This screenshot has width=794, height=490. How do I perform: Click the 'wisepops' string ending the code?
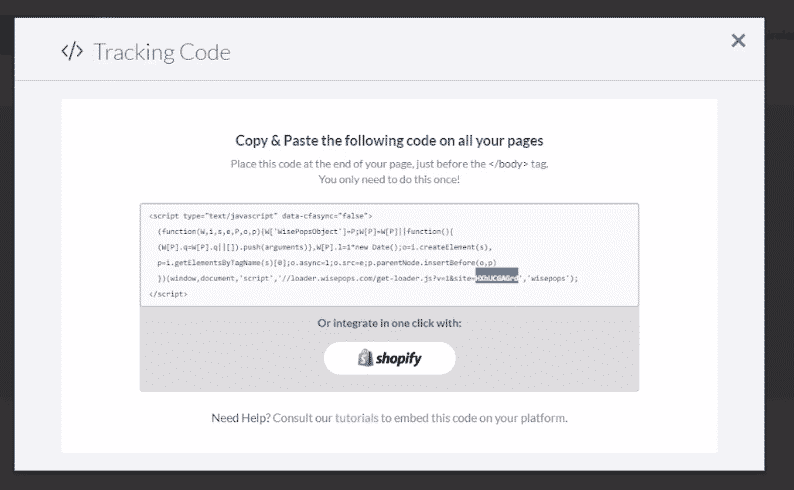[548, 278]
